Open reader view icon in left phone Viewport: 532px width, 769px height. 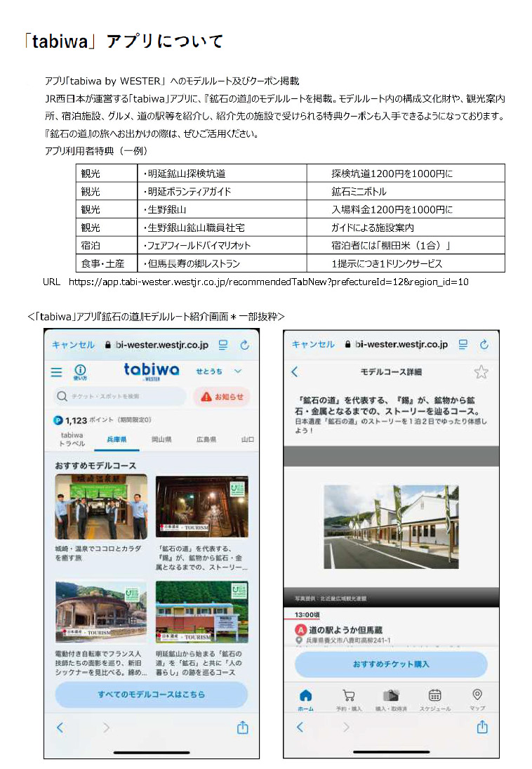point(223,345)
